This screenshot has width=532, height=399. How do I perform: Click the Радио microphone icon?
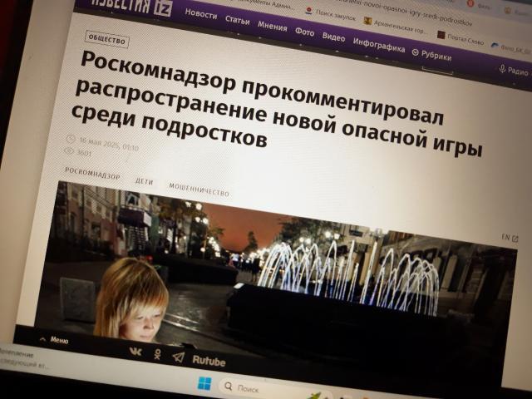tap(502, 68)
